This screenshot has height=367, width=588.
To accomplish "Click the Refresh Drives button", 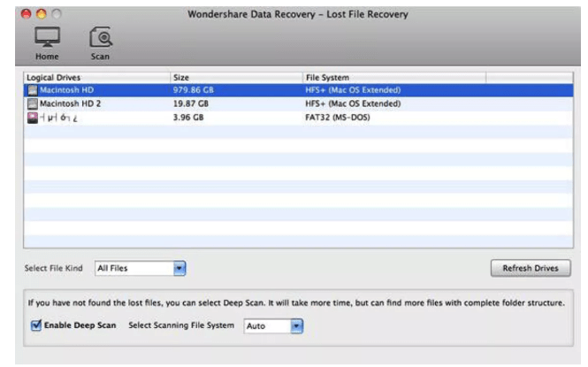I will pyautogui.click(x=531, y=269).
